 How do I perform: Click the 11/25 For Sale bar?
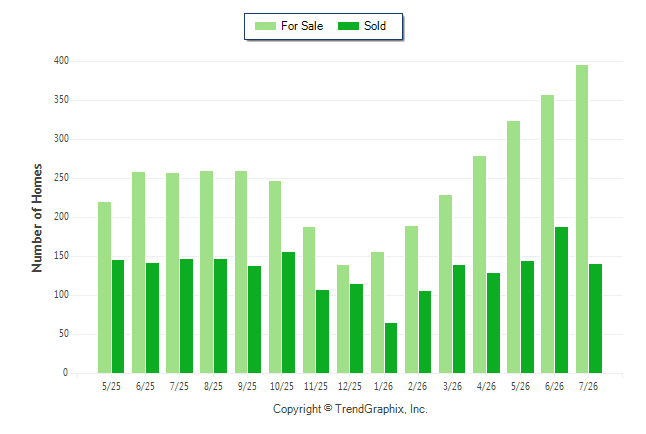[x=309, y=300]
